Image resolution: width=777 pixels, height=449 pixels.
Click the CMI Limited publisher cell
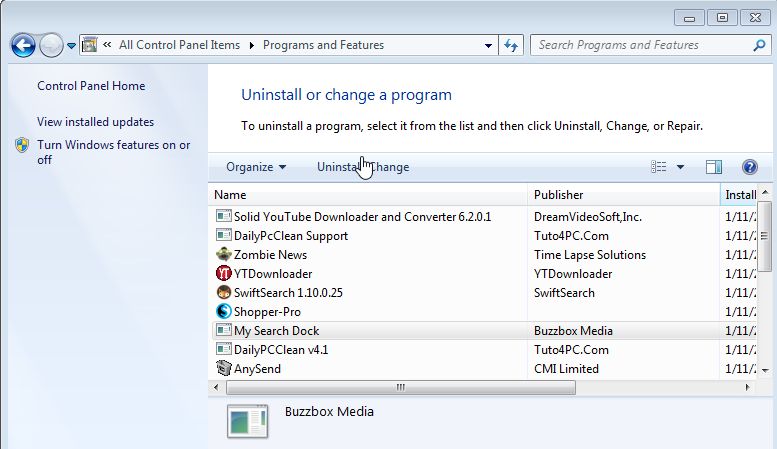click(x=566, y=369)
